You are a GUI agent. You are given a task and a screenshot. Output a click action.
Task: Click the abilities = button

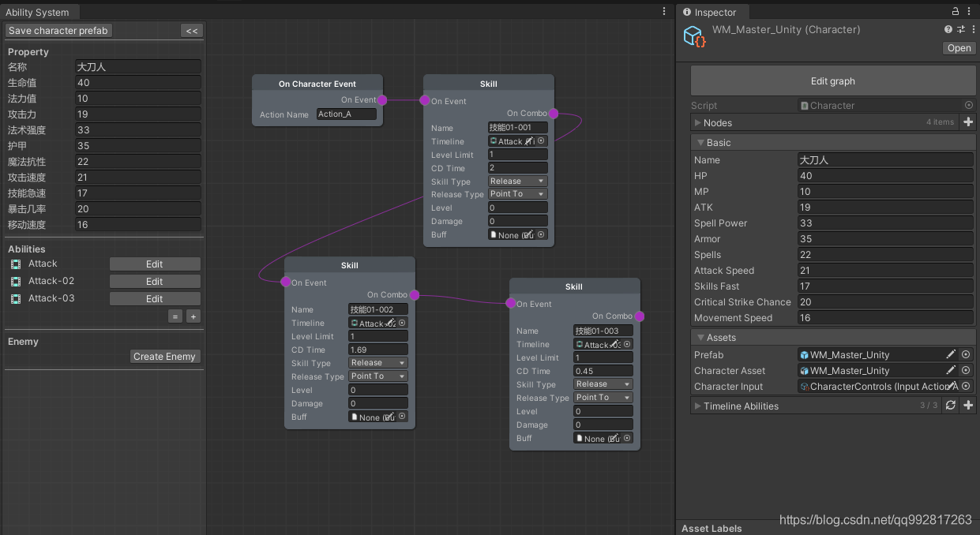(x=175, y=316)
